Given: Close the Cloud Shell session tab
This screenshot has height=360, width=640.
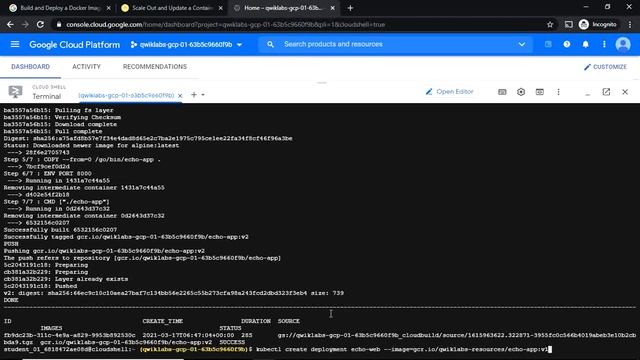Looking at the screenshot, I should pyautogui.click(x=180, y=96).
